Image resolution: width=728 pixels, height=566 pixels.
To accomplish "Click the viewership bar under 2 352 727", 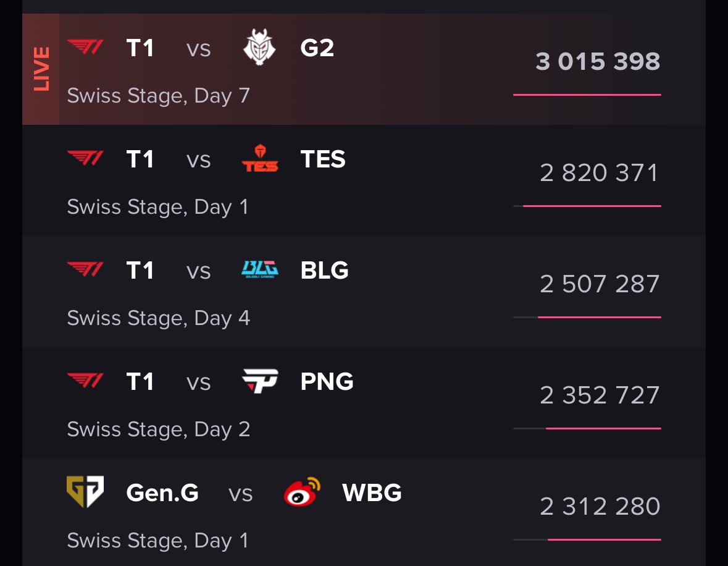I will coord(587,428).
